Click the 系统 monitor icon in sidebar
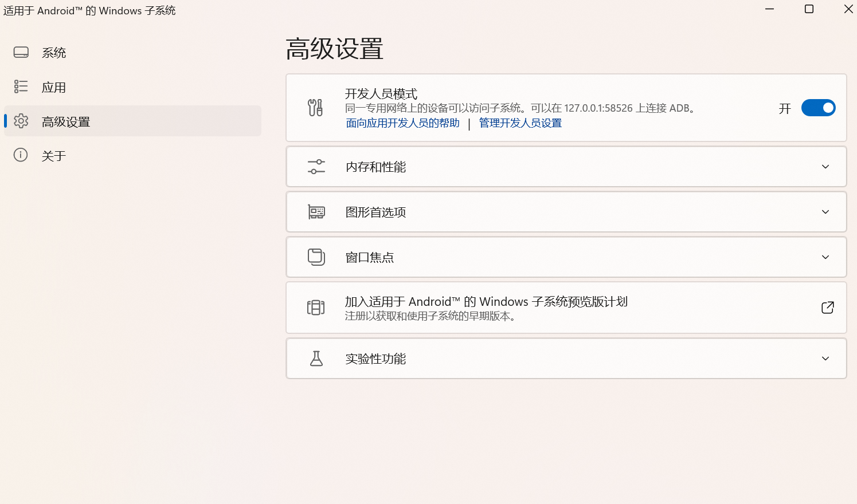 (21, 53)
